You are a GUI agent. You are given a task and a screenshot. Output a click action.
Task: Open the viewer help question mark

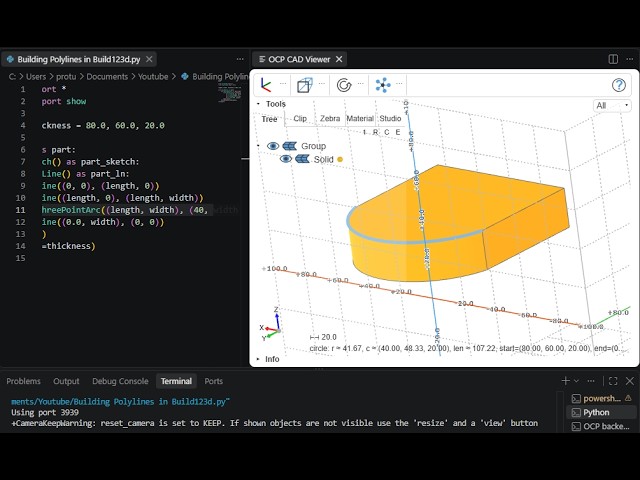coord(619,85)
